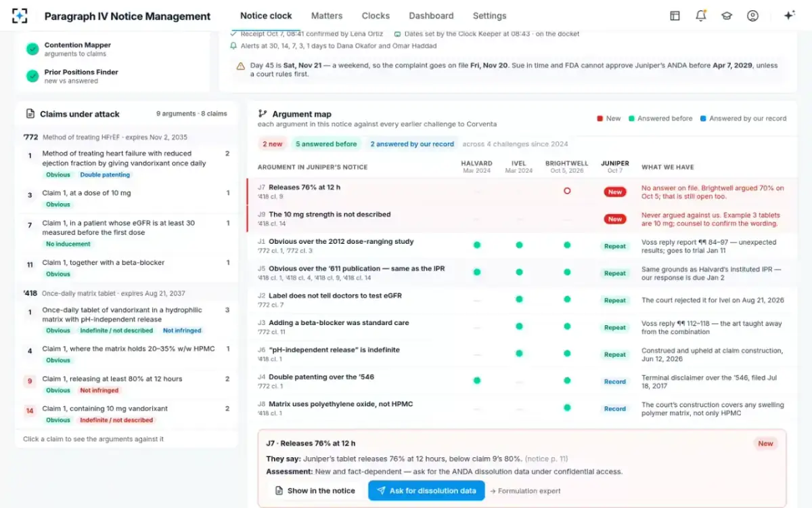Viewport: 812px width, 508px height.
Task: Click New badge in J9 row
Action: point(614,219)
